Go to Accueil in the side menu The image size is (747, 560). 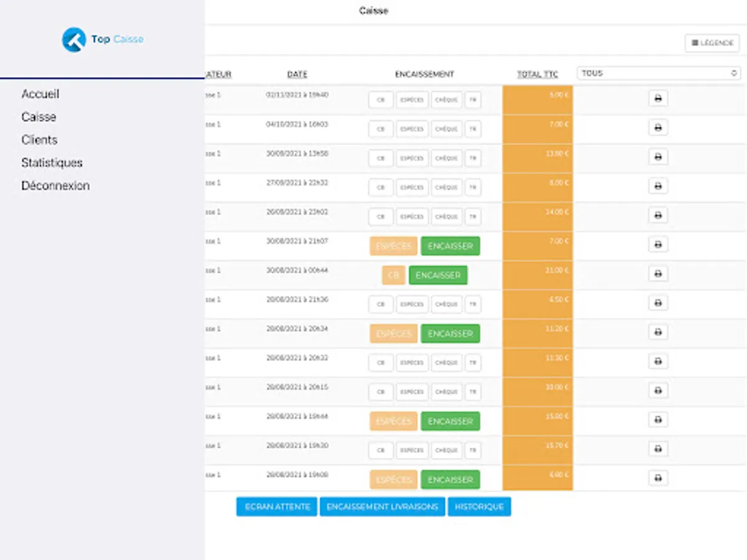click(40, 95)
